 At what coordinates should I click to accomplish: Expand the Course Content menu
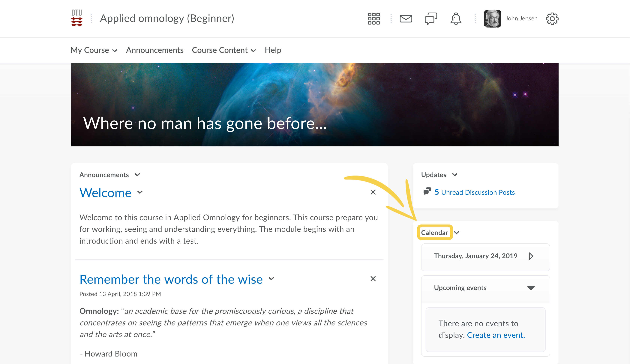(224, 50)
